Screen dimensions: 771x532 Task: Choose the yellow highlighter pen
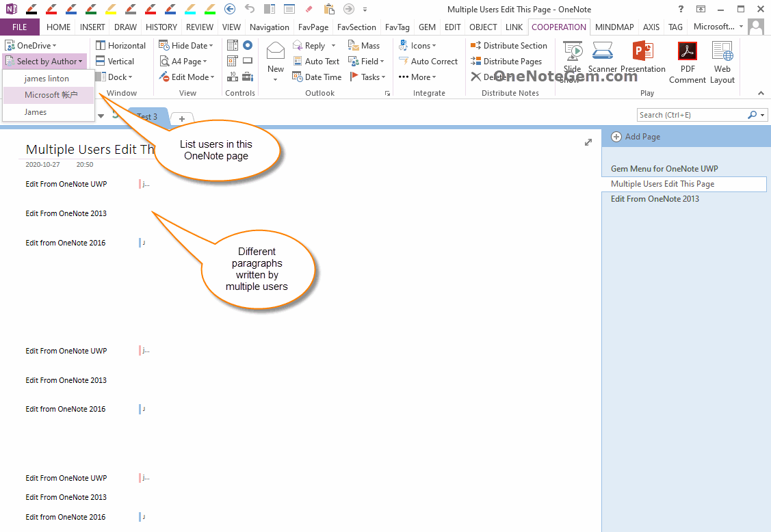point(111,9)
